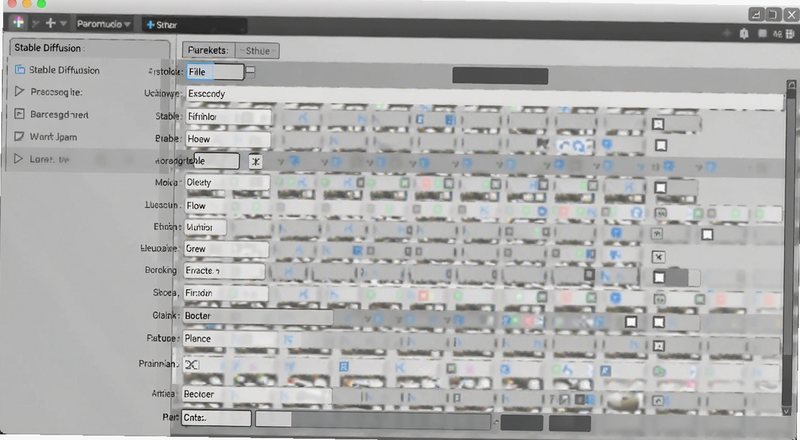
Task: Expand the Precesog ite: triangle
Action: (x=19, y=91)
